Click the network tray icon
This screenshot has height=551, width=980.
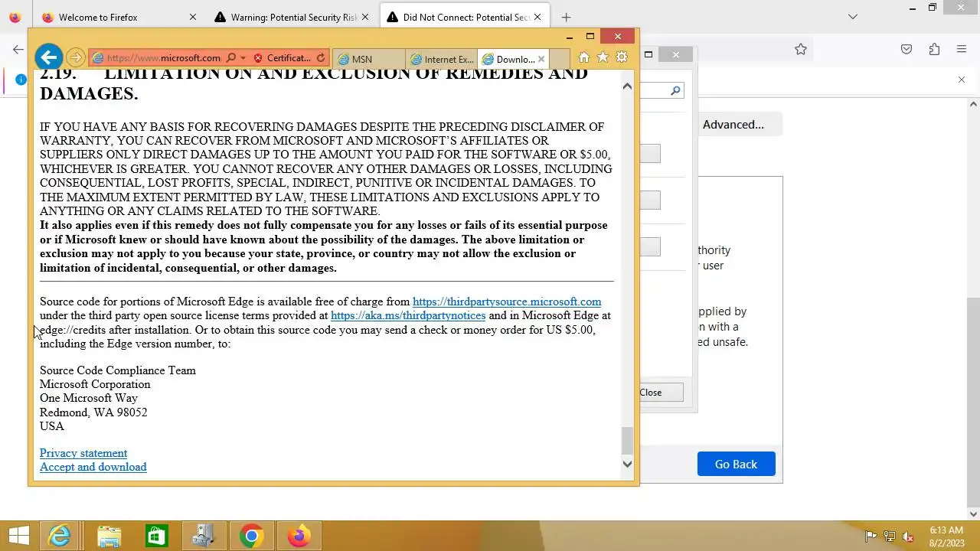890,536
